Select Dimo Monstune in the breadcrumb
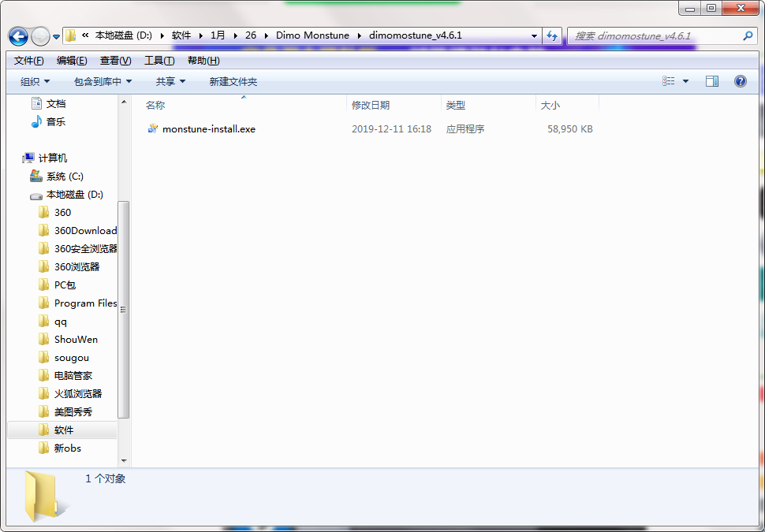Image resolution: width=765 pixels, height=532 pixels. (x=313, y=35)
